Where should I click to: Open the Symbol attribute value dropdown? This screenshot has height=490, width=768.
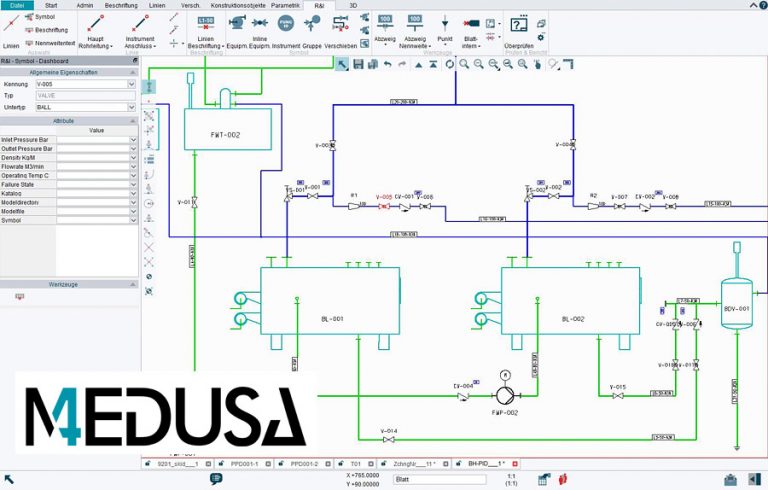[x=133, y=220]
